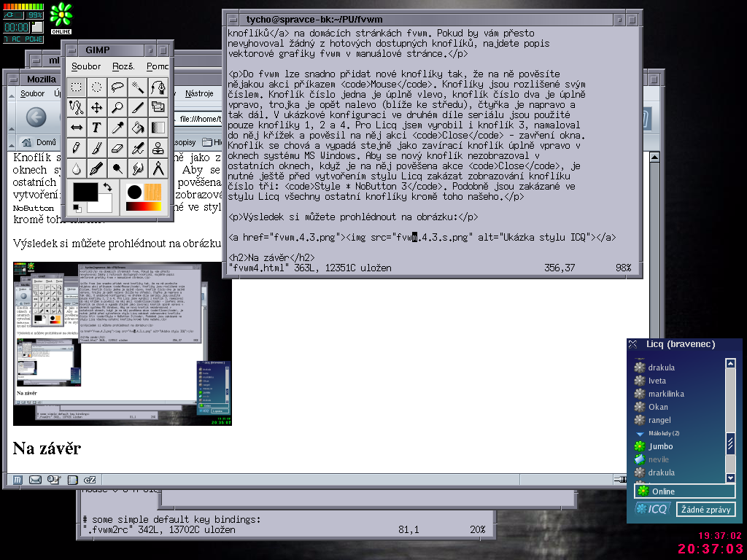Image resolution: width=747 pixels, height=560 pixels.
Task: Open Mozilla's Soubor menu
Action: tap(32, 93)
